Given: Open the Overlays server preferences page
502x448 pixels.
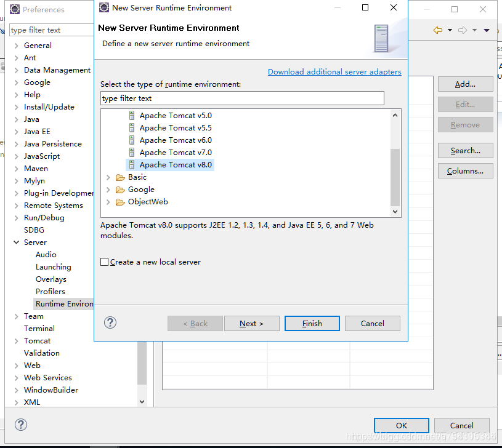Looking at the screenshot, I should tap(51, 279).
